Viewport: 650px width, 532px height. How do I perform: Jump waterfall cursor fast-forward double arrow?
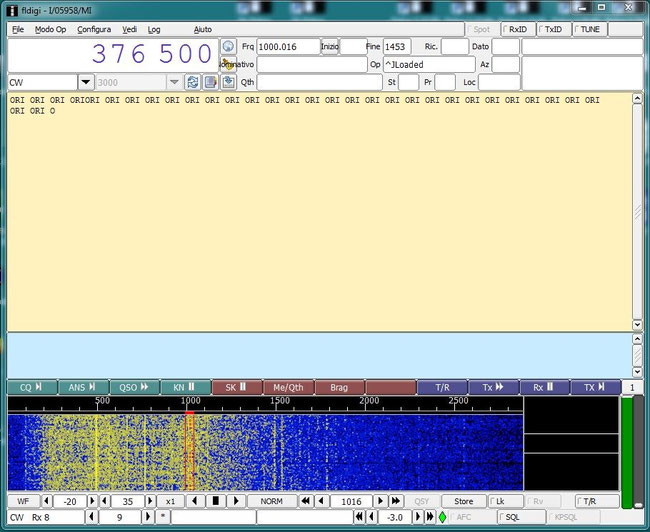click(x=396, y=501)
